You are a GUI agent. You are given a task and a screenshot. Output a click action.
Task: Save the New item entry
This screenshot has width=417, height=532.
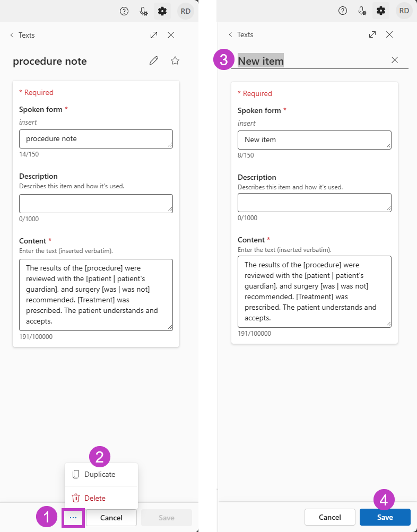(x=385, y=517)
